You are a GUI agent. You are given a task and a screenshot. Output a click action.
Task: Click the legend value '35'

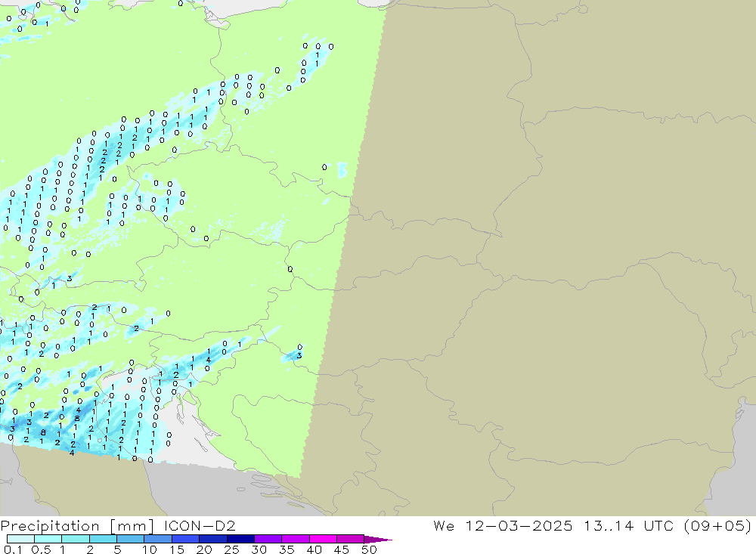(x=287, y=549)
